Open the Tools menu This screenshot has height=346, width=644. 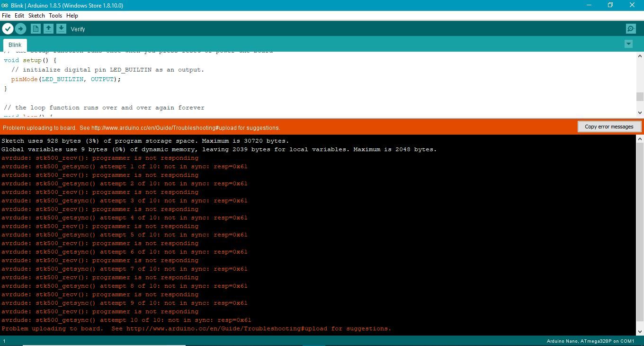point(55,15)
